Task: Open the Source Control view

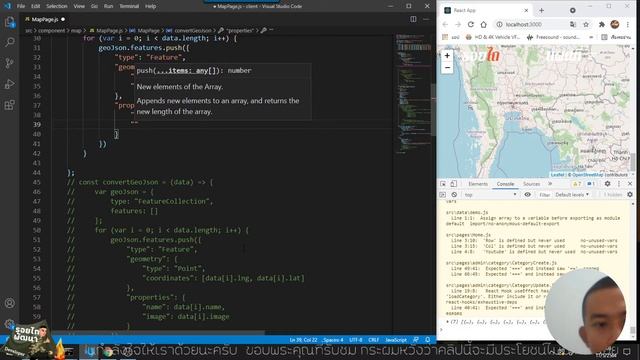Action: pos(9,63)
